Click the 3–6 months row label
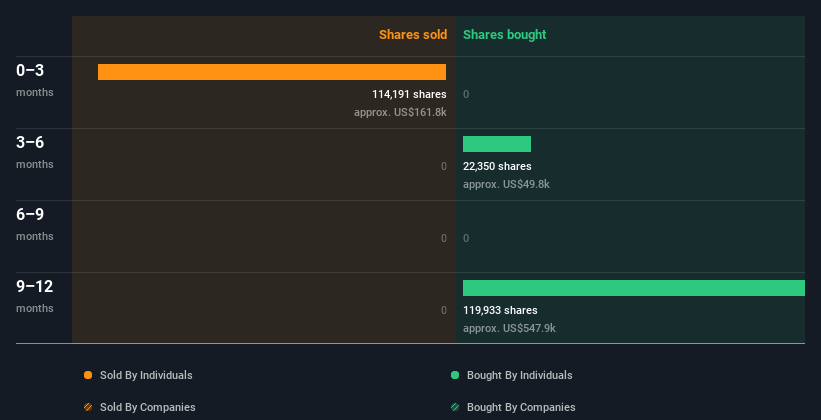The height and width of the screenshot is (420, 821). click(x=35, y=152)
